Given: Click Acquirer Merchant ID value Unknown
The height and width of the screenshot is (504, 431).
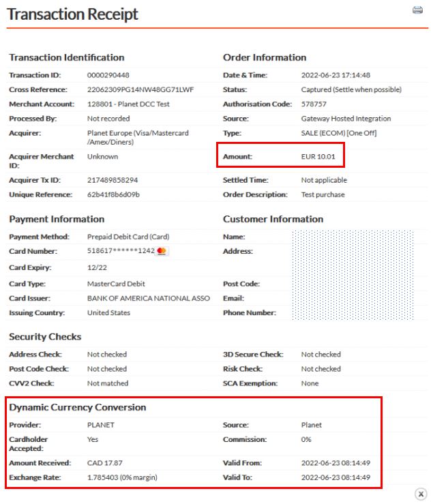Looking at the screenshot, I should coord(102,157).
